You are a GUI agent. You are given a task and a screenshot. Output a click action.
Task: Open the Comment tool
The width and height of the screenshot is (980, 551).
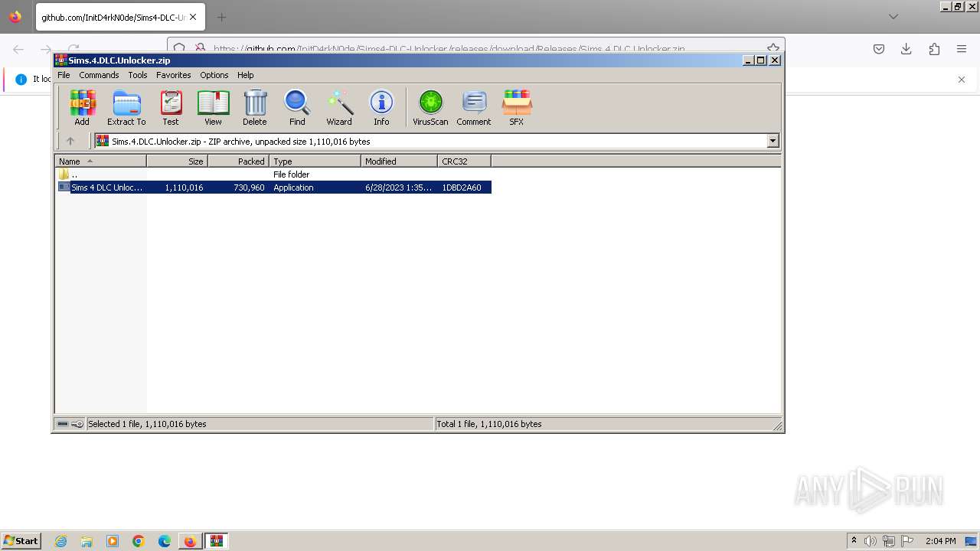click(474, 107)
